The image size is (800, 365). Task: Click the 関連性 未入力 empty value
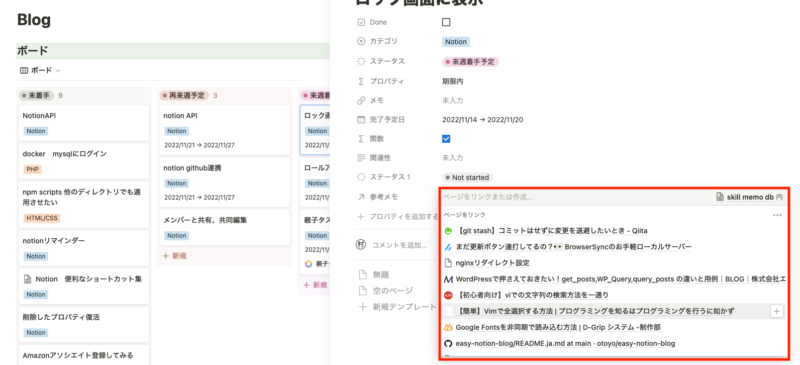point(453,158)
